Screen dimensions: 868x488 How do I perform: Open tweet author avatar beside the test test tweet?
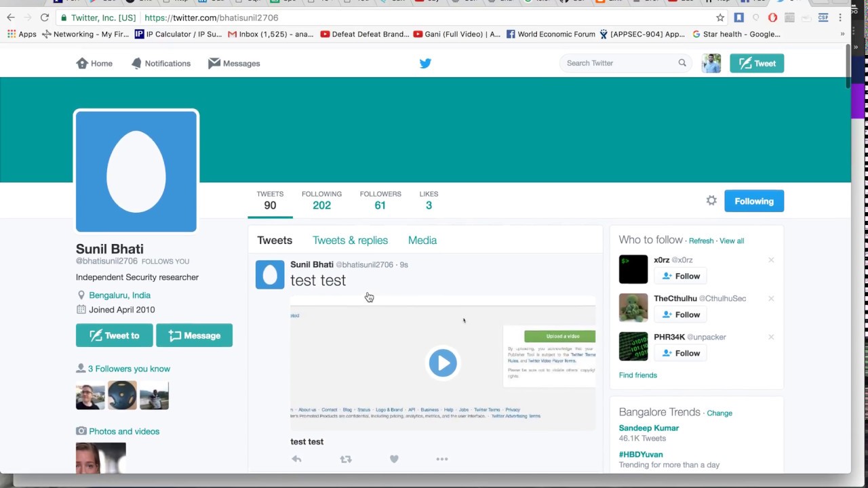click(270, 274)
